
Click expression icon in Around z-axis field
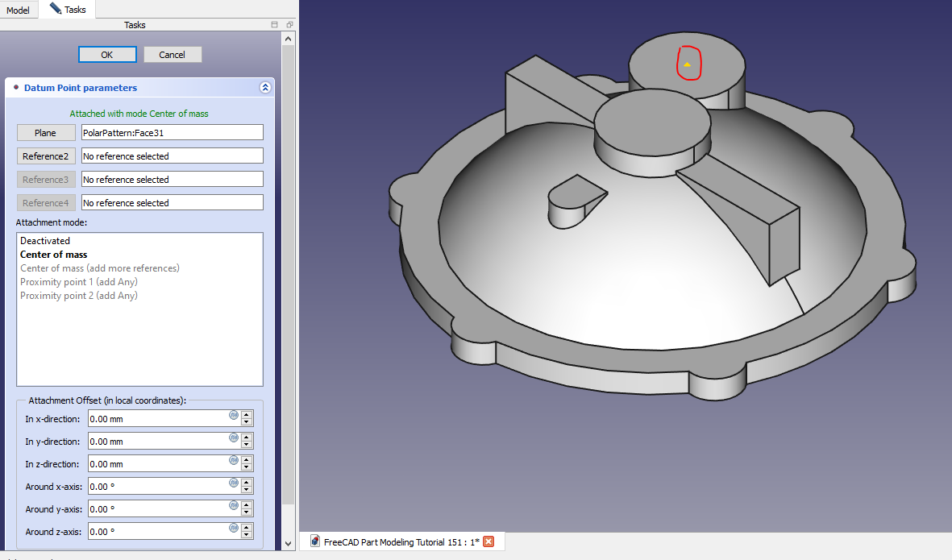234,529
